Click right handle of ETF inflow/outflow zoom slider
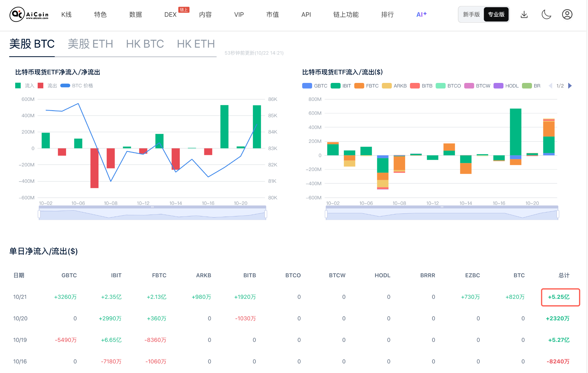The height and width of the screenshot is (373, 588). [x=558, y=214]
